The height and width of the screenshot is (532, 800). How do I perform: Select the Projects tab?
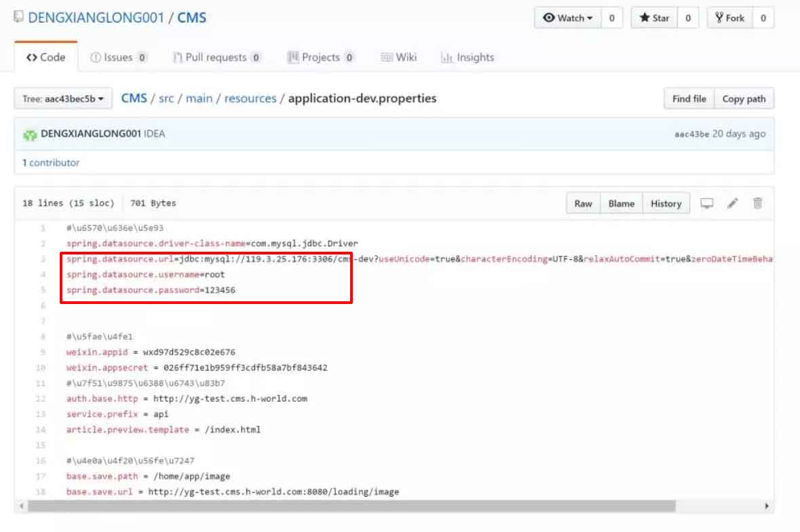[x=320, y=58]
